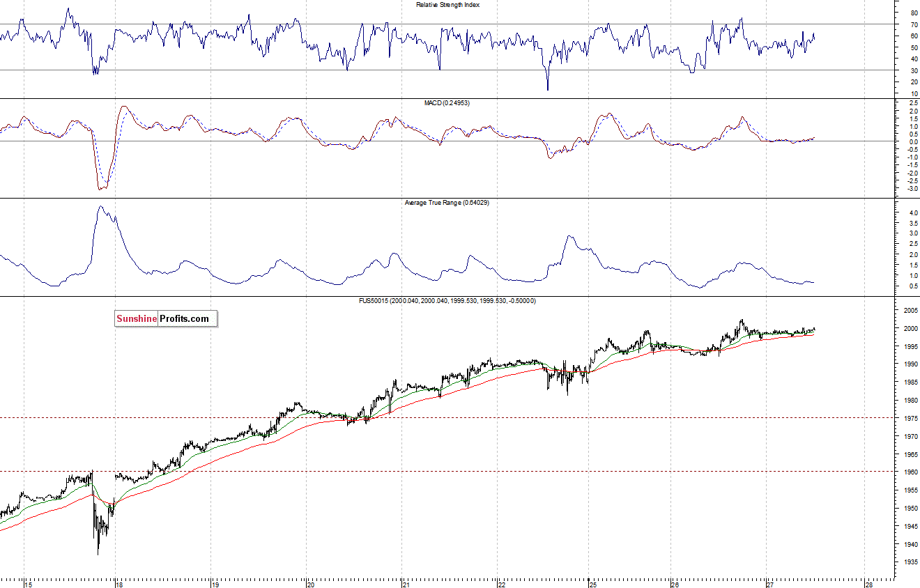Click the 1995 price axis label
Image resolution: width=920 pixels, height=588 pixels.
tap(912, 346)
